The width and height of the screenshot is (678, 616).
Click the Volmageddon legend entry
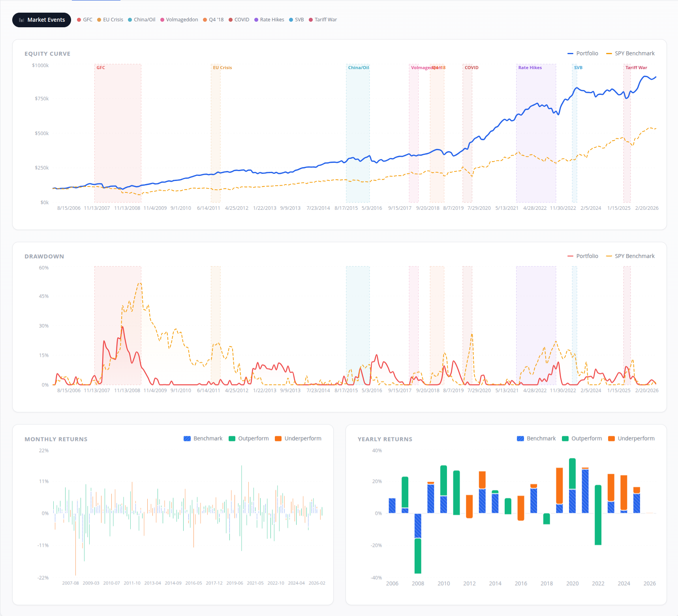(x=179, y=20)
